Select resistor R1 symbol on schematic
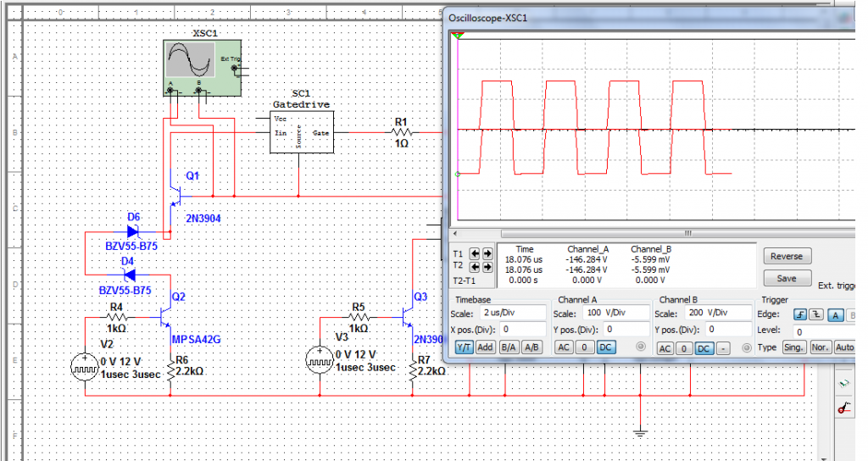This screenshot has height=461, width=868. click(401, 132)
